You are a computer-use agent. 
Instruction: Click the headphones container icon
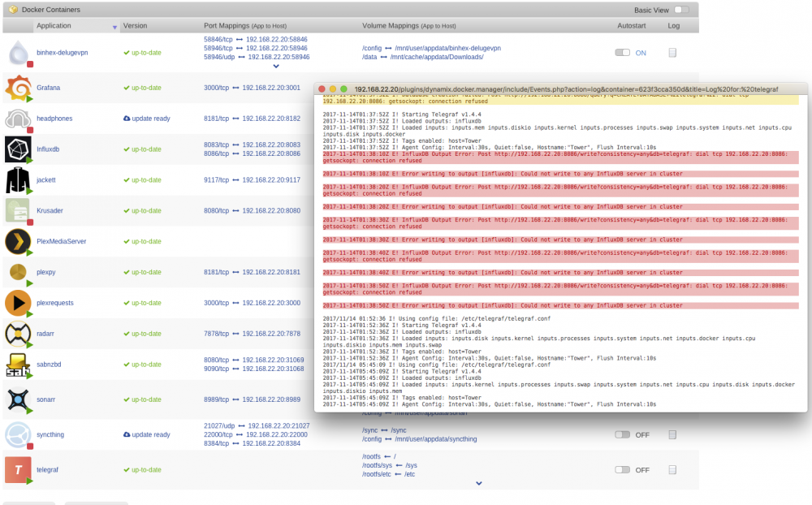point(18,119)
